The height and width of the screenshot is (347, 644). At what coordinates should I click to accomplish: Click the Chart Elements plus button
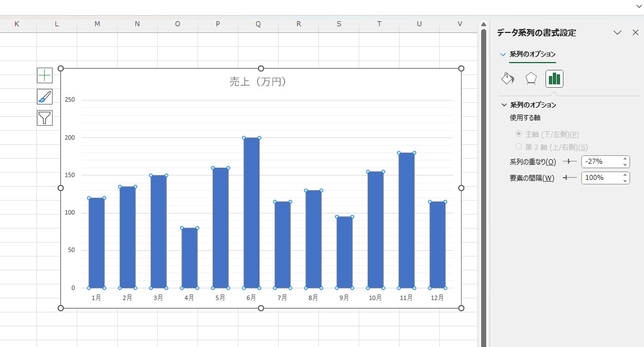tap(45, 75)
